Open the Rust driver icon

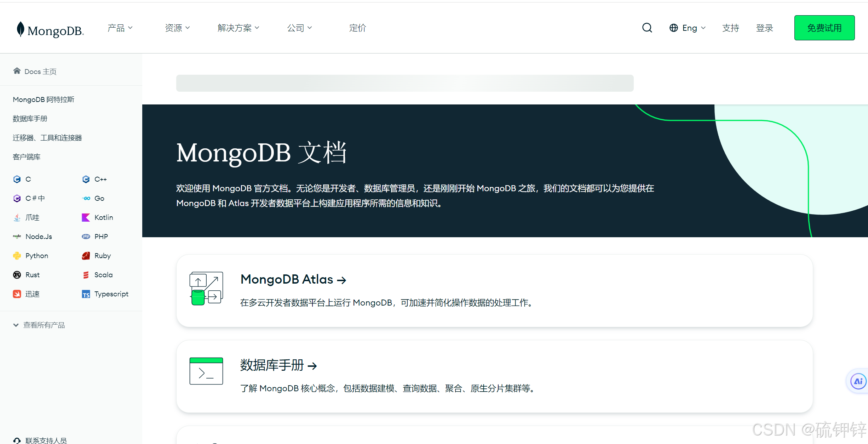[17, 274]
